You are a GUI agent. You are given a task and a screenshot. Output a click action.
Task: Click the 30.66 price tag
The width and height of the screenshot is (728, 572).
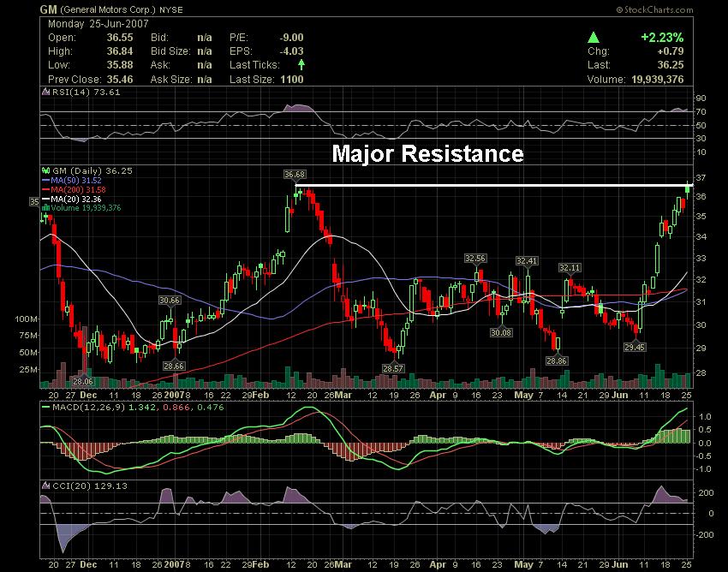point(169,301)
